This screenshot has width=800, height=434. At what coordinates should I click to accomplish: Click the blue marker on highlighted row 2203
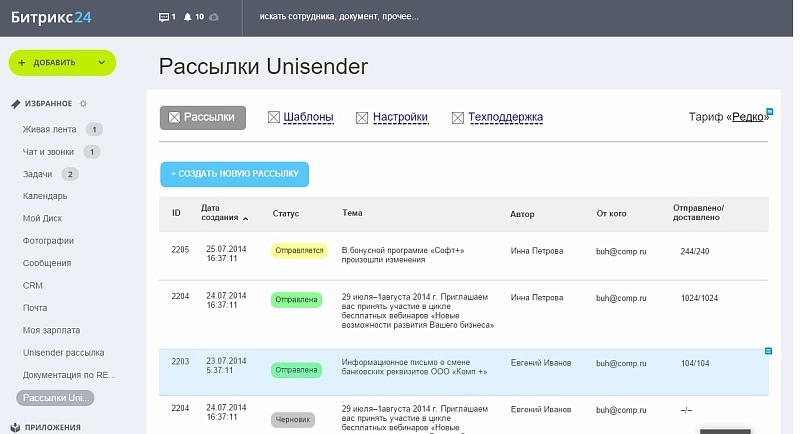coord(768,351)
